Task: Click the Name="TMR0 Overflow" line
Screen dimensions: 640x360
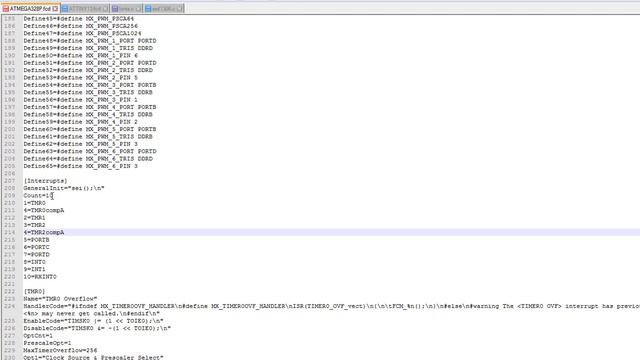Action: [60, 299]
